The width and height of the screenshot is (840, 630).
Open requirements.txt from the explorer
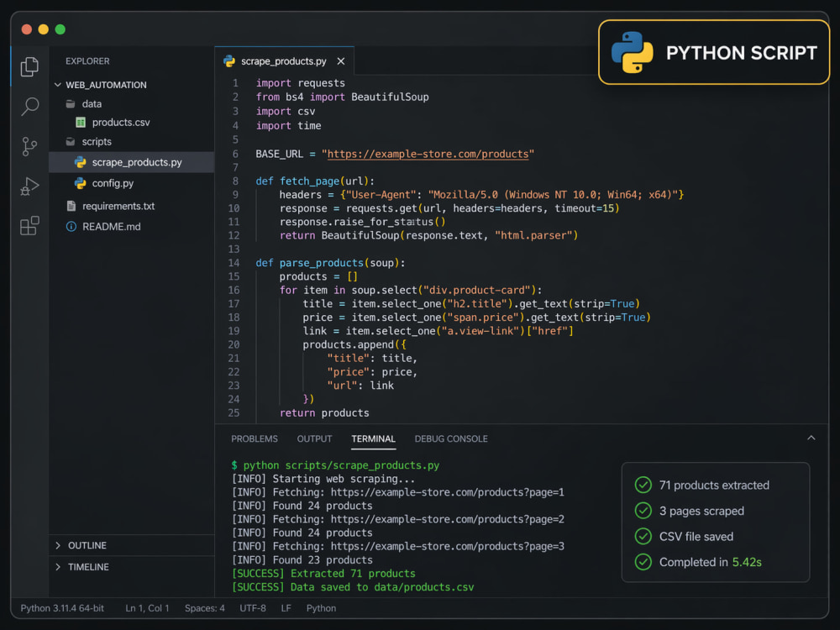click(118, 206)
